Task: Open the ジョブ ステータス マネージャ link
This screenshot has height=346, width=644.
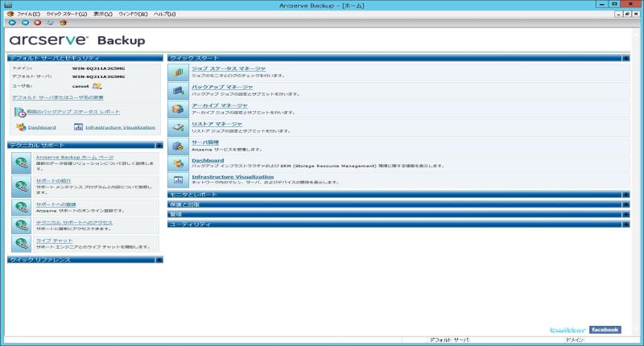Action: click(x=229, y=68)
